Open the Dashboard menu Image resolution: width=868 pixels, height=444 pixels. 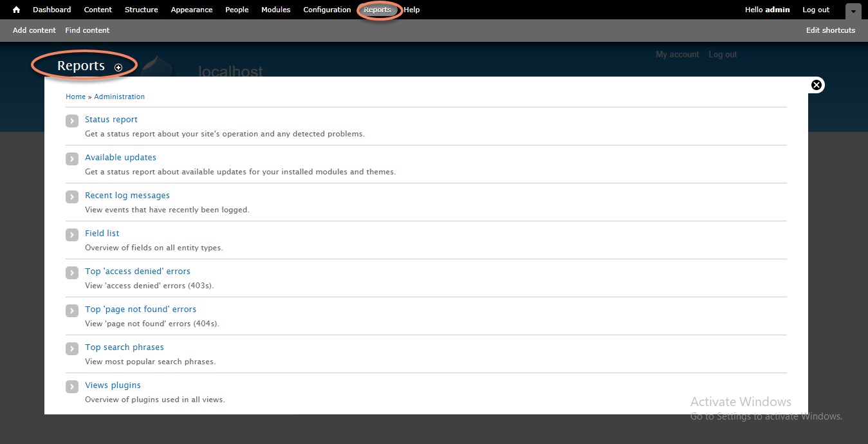pos(52,10)
